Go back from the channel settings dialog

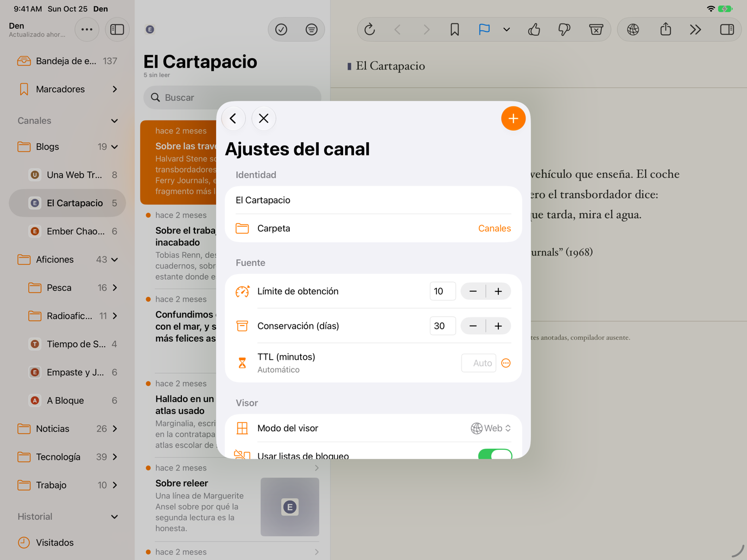(x=233, y=118)
